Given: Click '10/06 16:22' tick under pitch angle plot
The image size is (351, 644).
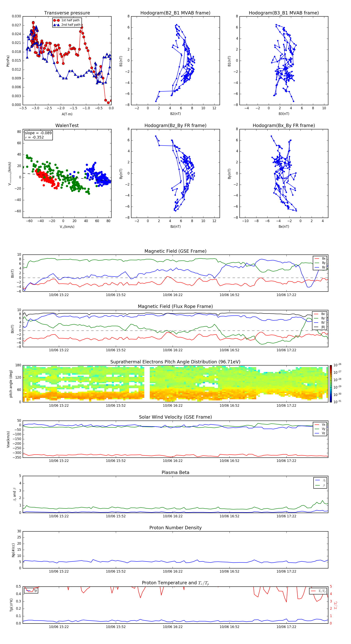Looking at the screenshot, I should coord(173,406).
